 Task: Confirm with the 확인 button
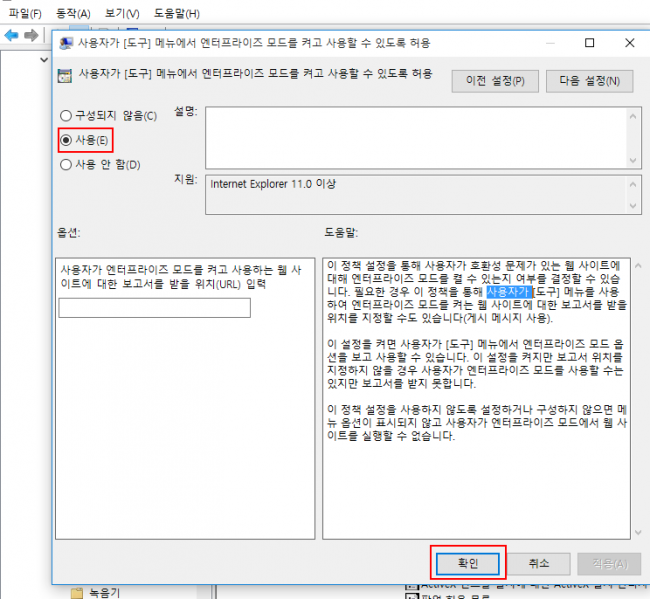tap(468, 563)
